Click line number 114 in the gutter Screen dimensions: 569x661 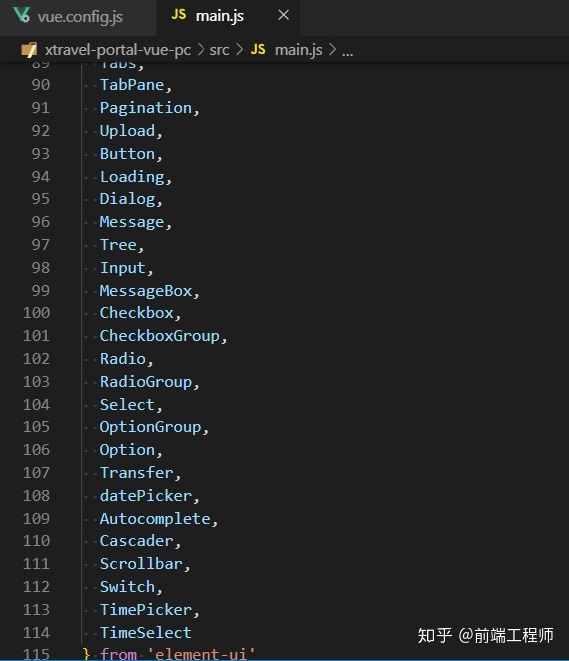(36, 632)
